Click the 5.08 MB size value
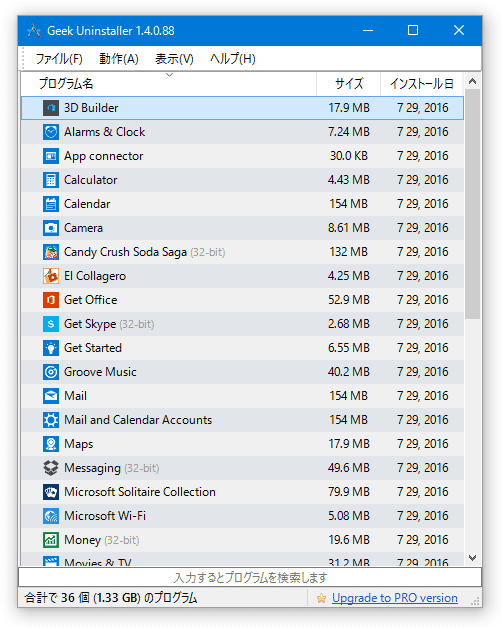502x629 pixels. 349,516
